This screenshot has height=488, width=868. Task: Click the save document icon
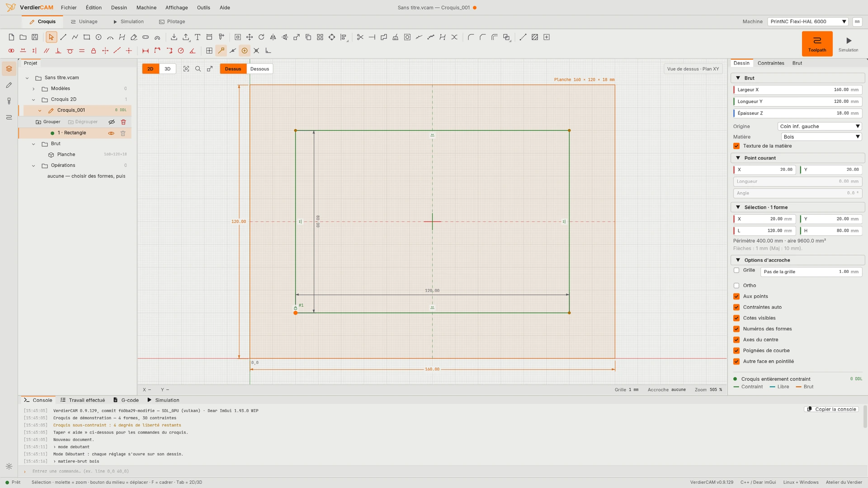pos(35,38)
